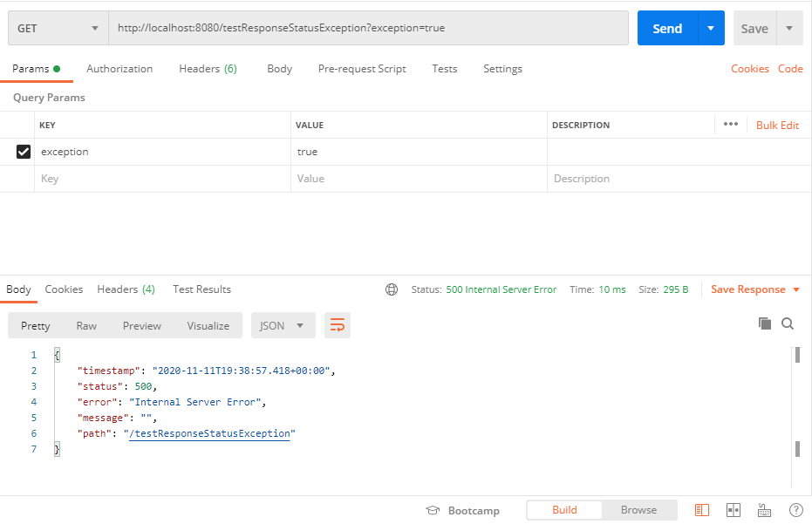Image resolution: width=812 pixels, height=524 pixels.
Task: Open the response Headers (4) tab
Action: [x=126, y=289]
